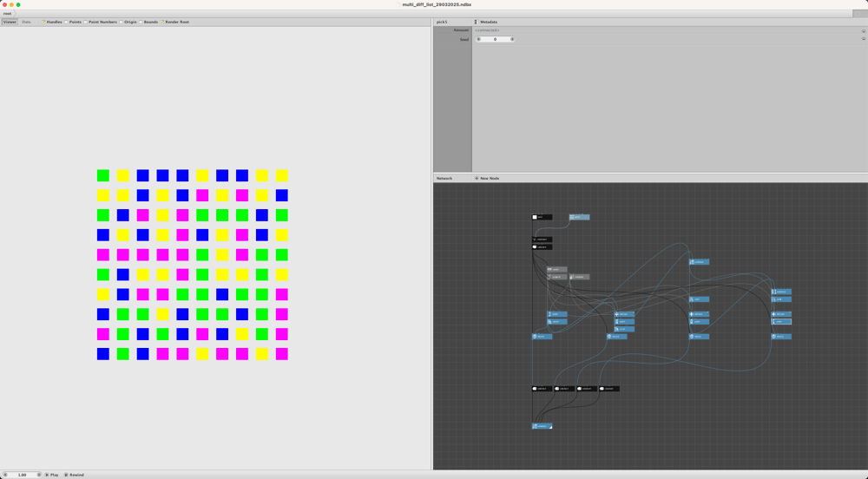Click the connected Amount value text
Viewport: 868px width, 479px height.
487,30
